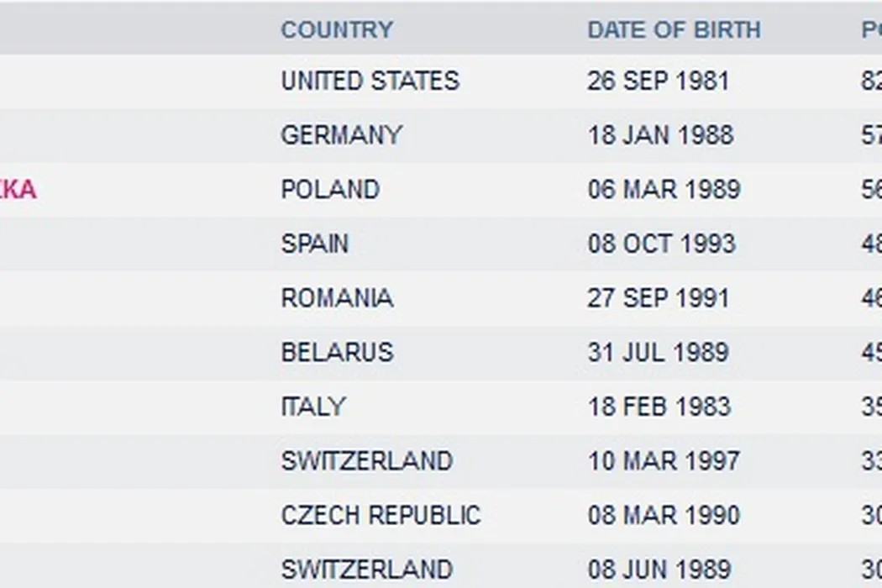The height and width of the screenshot is (588, 882).
Task: Select the UNITED STATES country cell
Action: pos(370,81)
